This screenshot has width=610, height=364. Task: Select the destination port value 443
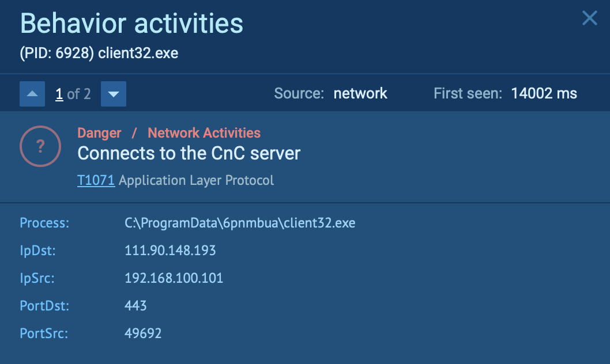click(x=135, y=305)
